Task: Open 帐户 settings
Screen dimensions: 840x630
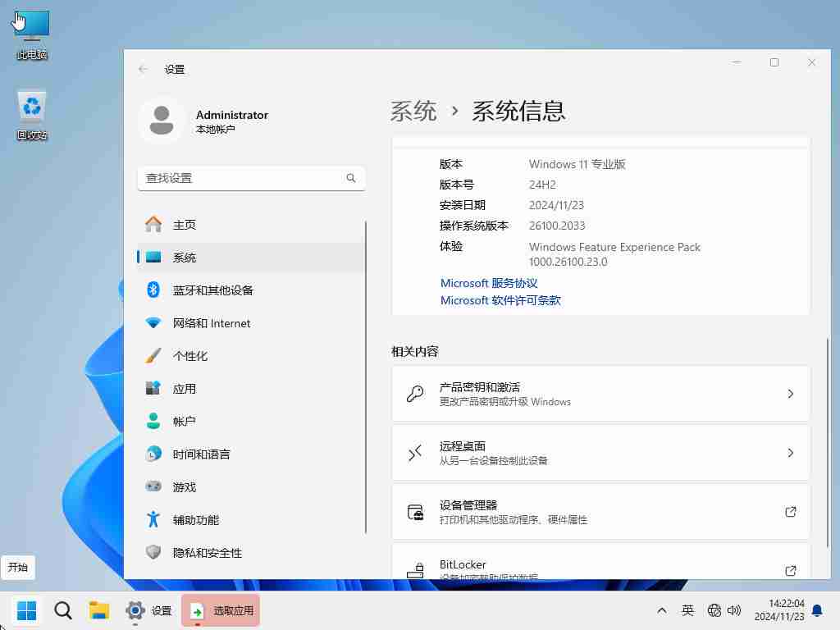Action: [185, 422]
